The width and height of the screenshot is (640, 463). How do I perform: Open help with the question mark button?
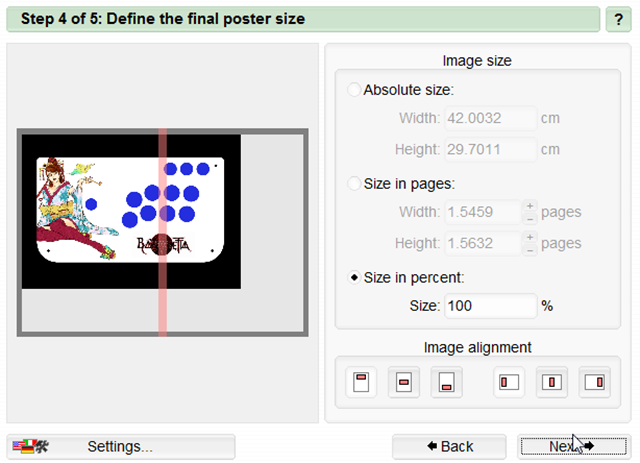point(618,19)
